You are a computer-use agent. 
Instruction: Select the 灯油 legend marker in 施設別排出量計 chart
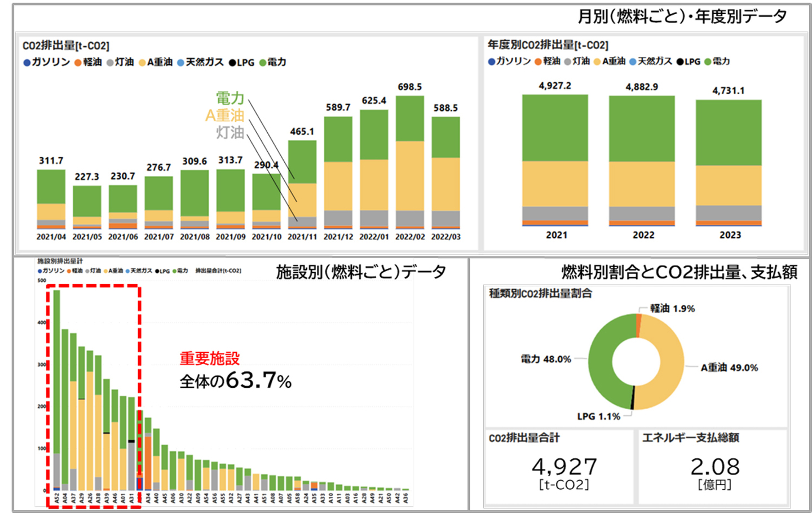(87, 271)
